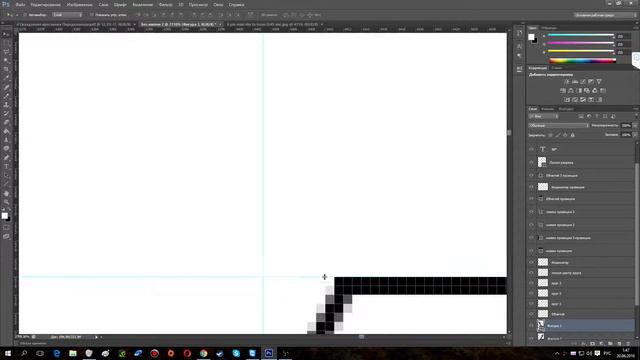Create a new layer group
Screen dimensions: 640x360
click(610, 344)
